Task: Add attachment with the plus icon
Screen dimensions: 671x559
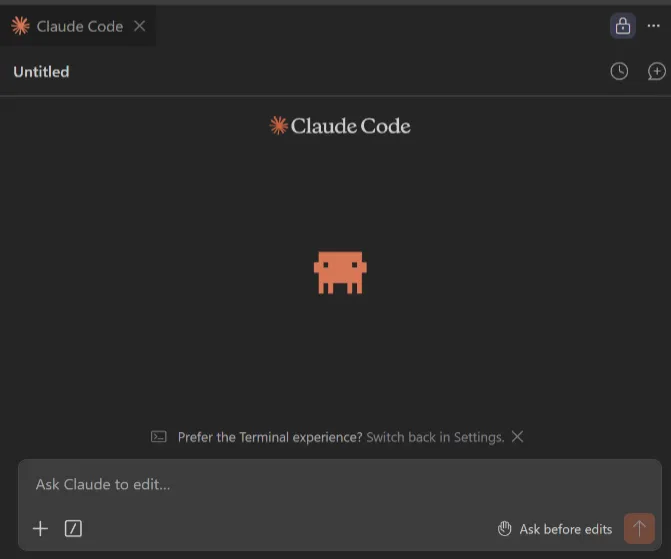Action: click(40, 529)
